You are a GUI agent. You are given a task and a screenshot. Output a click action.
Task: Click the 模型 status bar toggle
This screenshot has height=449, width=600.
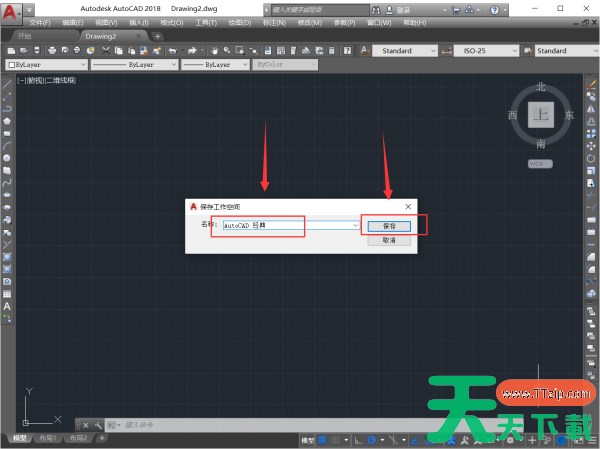tap(309, 440)
